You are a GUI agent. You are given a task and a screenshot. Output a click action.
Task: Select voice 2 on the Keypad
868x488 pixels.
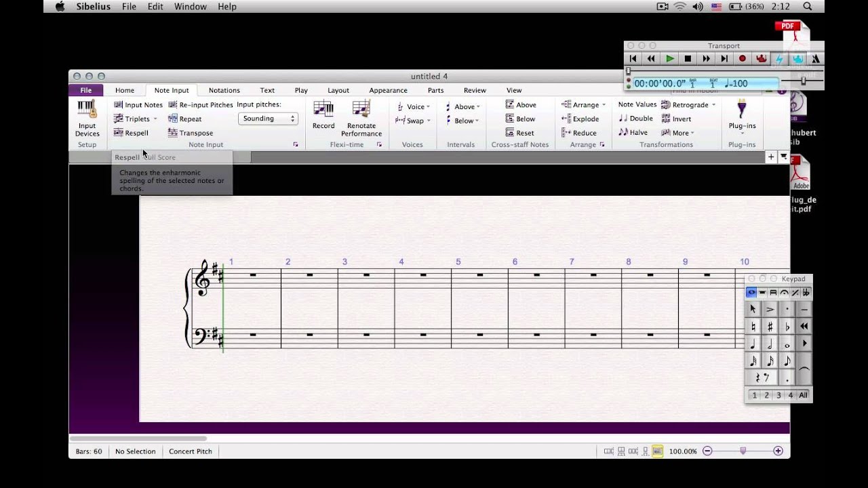(x=766, y=395)
